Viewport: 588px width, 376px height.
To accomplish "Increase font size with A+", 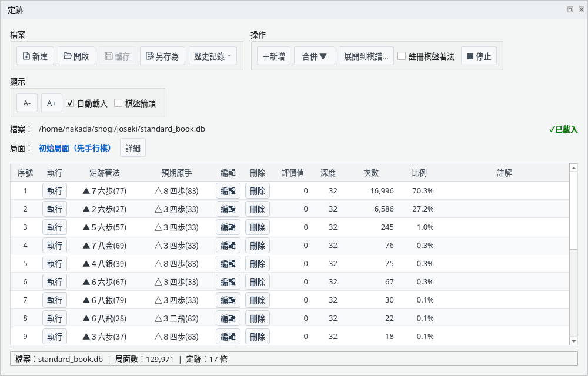I will (51, 103).
